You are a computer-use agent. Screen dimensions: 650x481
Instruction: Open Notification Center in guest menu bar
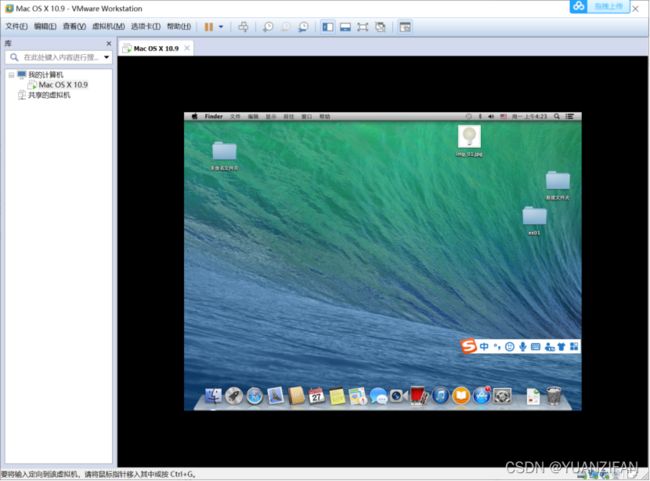tap(570, 117)
